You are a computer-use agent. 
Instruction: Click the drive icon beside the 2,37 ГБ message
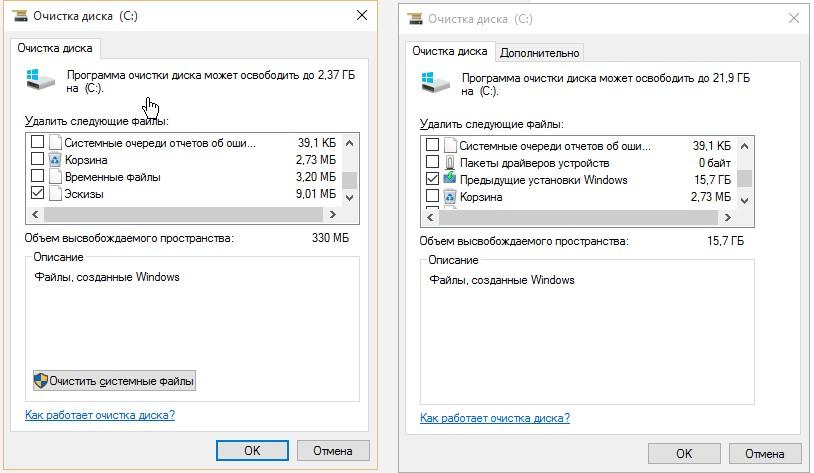41,80
